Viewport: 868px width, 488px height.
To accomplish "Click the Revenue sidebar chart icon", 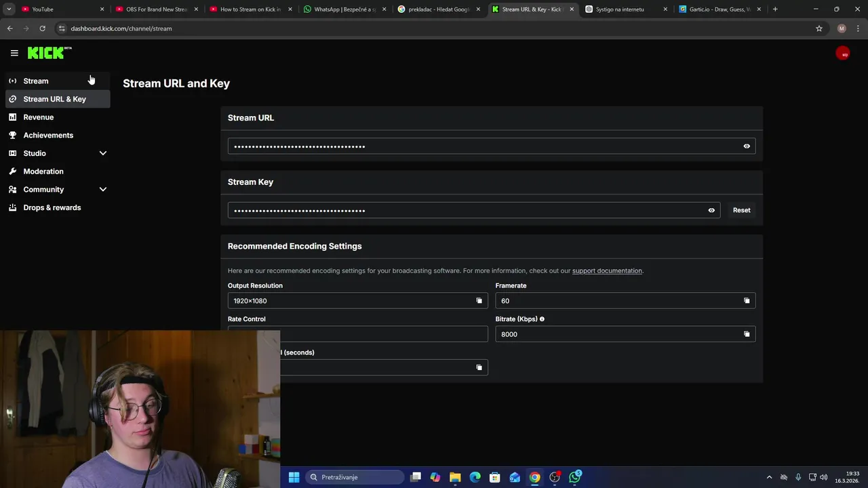I will (x=12, y=117).
